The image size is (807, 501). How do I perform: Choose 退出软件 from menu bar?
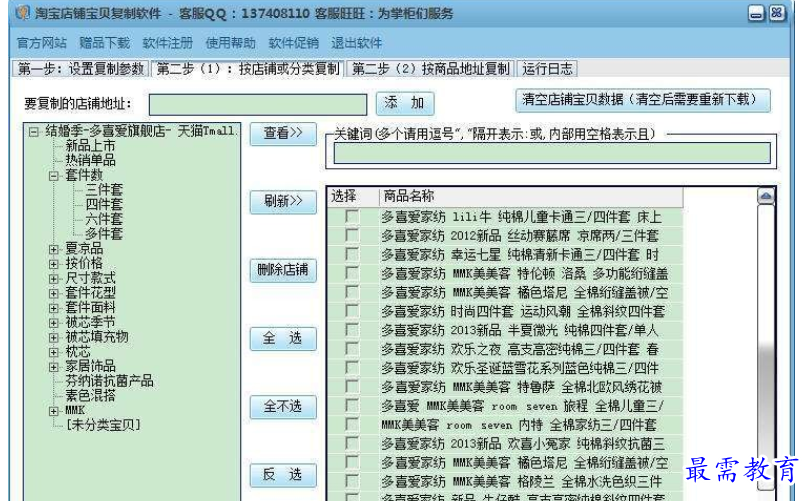click(x=357, y=43)
